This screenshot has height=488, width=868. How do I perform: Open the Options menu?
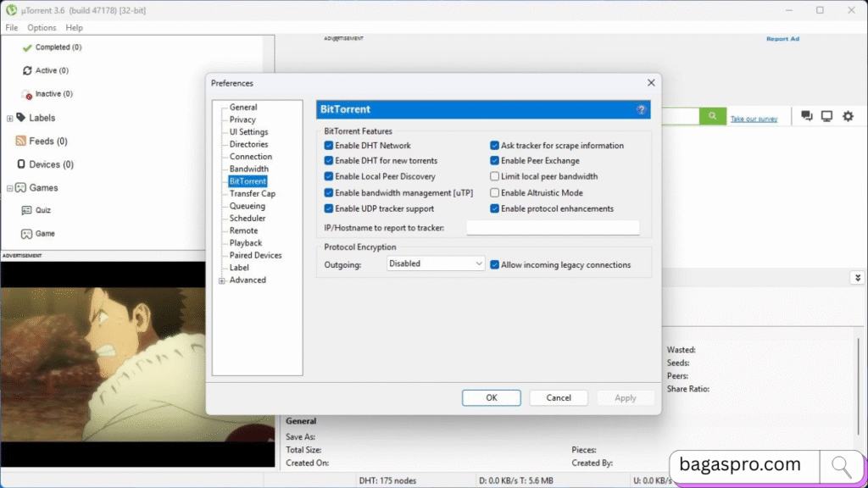[x=41, y=27]
